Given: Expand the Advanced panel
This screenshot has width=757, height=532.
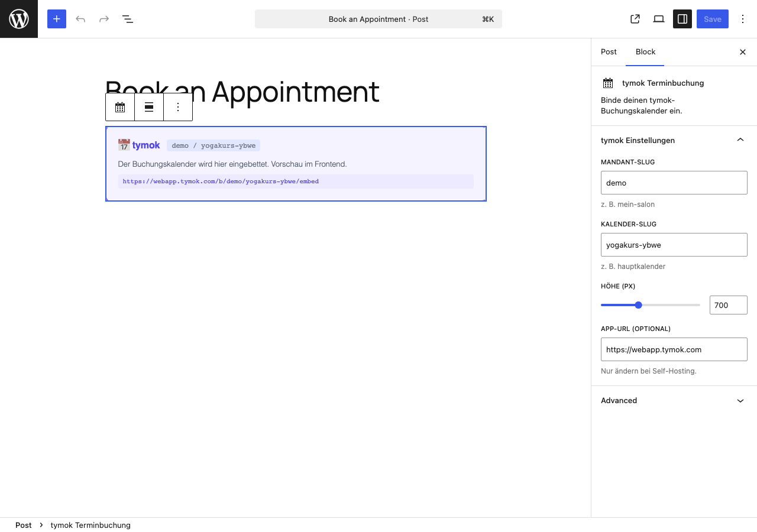Looking at the screenshot, I should point(674,400).
